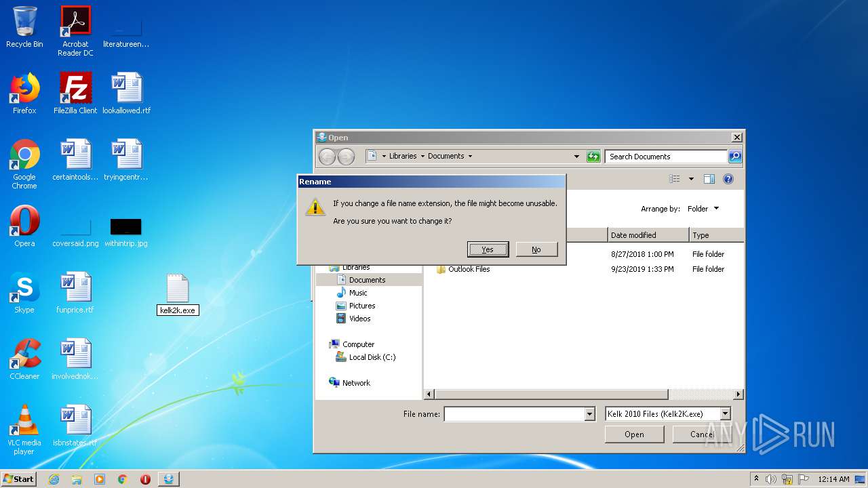Sort by Date modified column header
Image resolution: width=868 pixels, height=488 pixels.
pyautogui.click(x=648, y=235)
